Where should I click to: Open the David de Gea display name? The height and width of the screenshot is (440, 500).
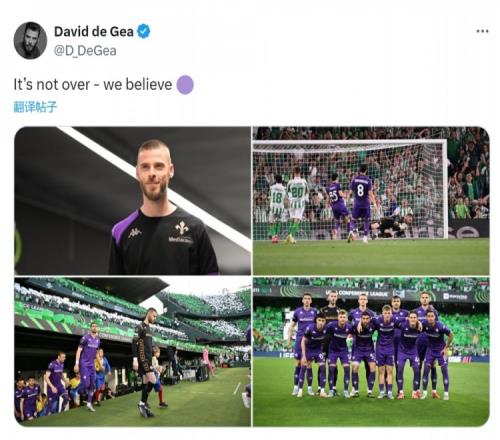point(94,32)
